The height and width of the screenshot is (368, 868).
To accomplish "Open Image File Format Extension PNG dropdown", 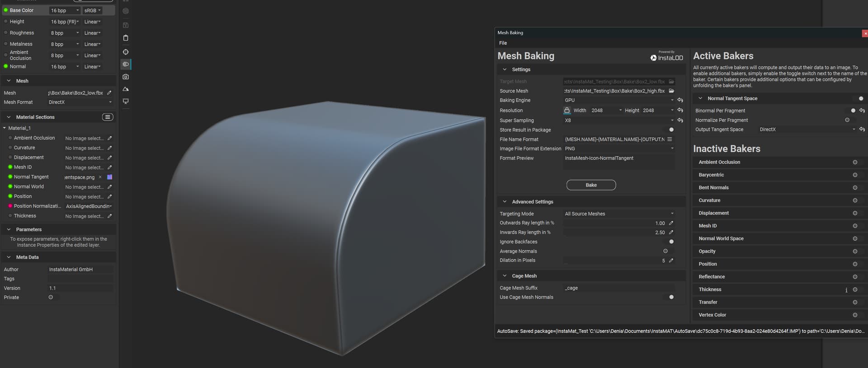I will pos(619,149).
